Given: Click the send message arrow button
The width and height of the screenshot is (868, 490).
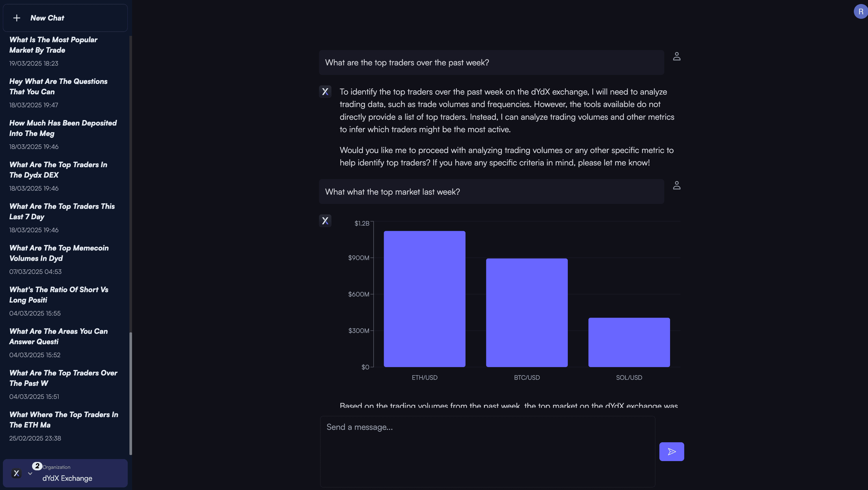Looking at the screenshot, I should (x=671, y=451).
